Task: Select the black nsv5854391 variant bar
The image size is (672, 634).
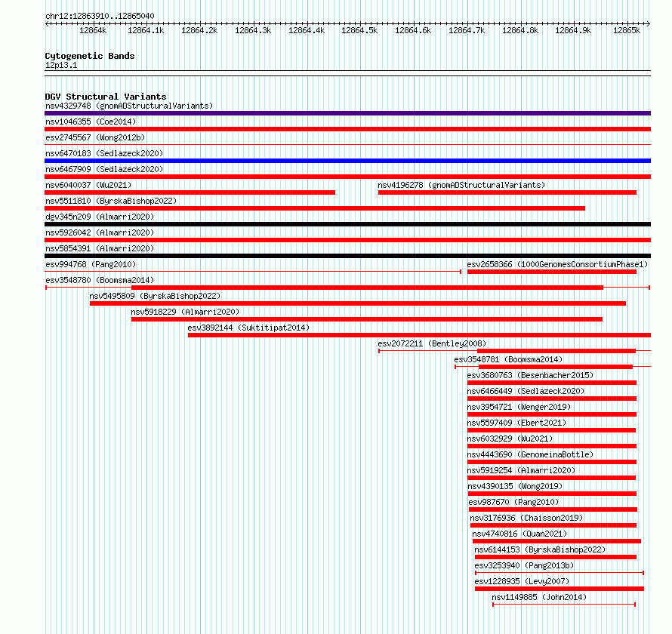Action: click(347, 256)
